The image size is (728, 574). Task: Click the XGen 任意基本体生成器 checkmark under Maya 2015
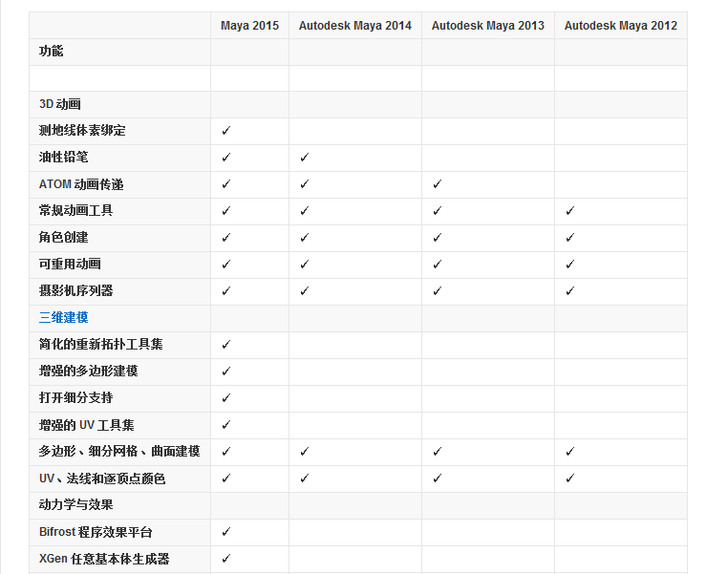tap(226, 559)
